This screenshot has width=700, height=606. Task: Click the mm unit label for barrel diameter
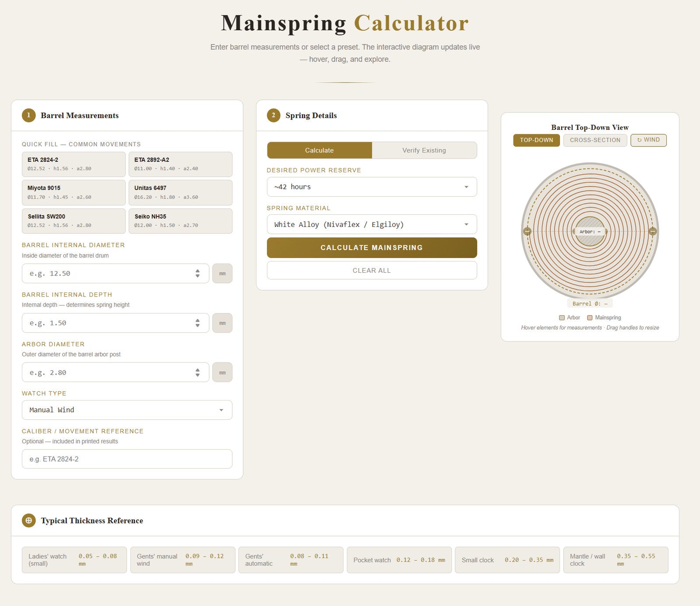click(222, 273)
